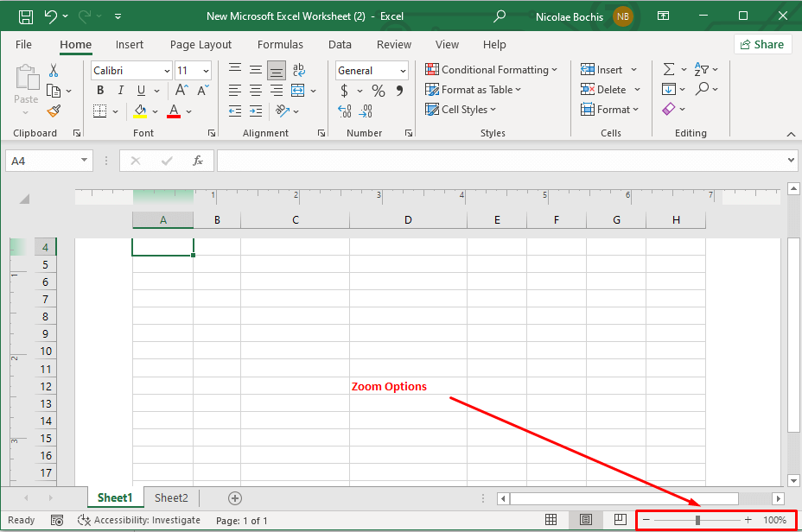Switch to Page Break Preview view
The height and width of the screenshot is (532, 802).
[620, 520]
